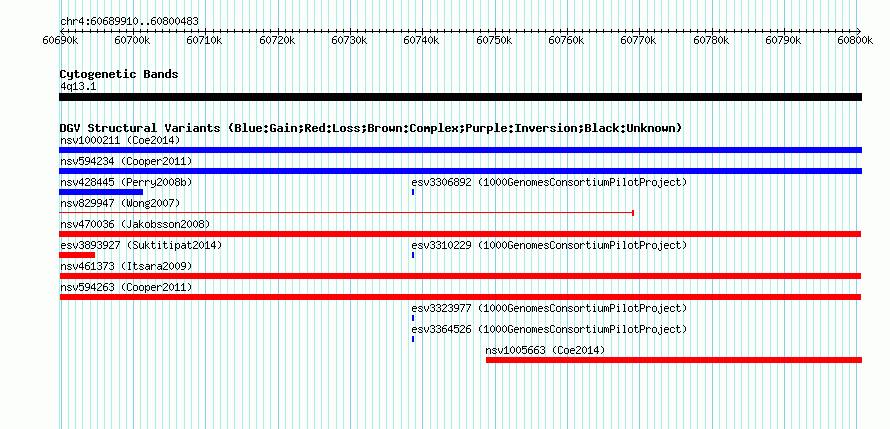Open esv3364526 (1000GenomesConsortiumPilotProject) label
The width and height of the screenshot is (890, 429).
click(549, 329)
